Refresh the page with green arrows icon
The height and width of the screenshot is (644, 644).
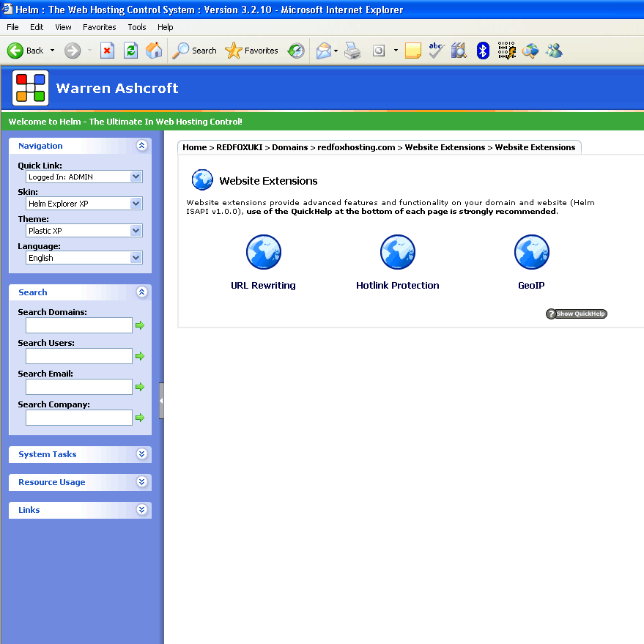pos(130,51)
